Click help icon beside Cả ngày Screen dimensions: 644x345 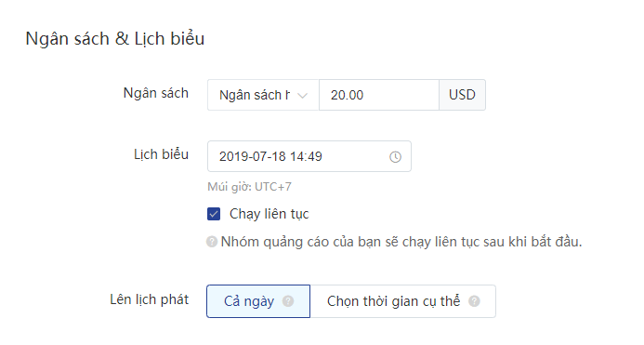[288, 301]
